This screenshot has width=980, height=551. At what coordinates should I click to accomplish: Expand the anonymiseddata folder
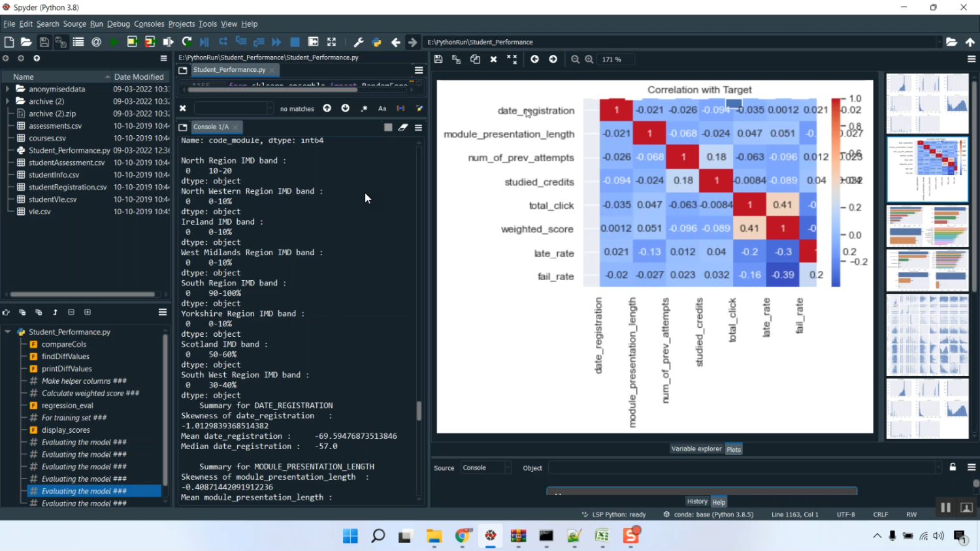click(8, 89)
